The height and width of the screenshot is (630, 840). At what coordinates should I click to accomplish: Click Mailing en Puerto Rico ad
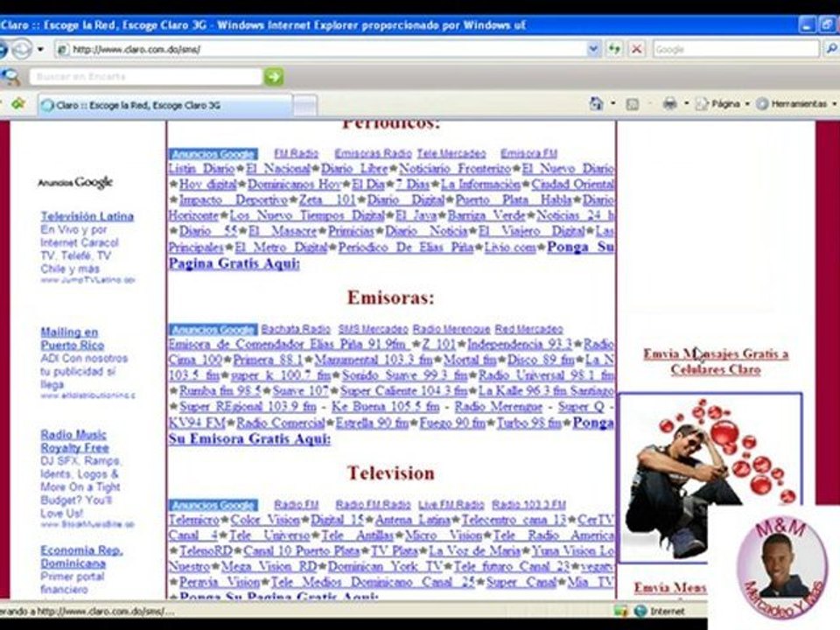coord(73,339)
